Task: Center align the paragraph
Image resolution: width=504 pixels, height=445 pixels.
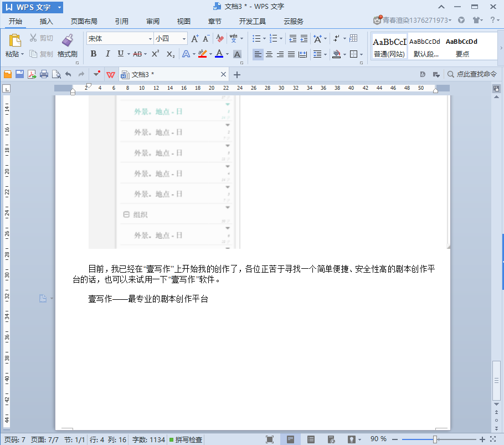Action: tap(269, 54)
